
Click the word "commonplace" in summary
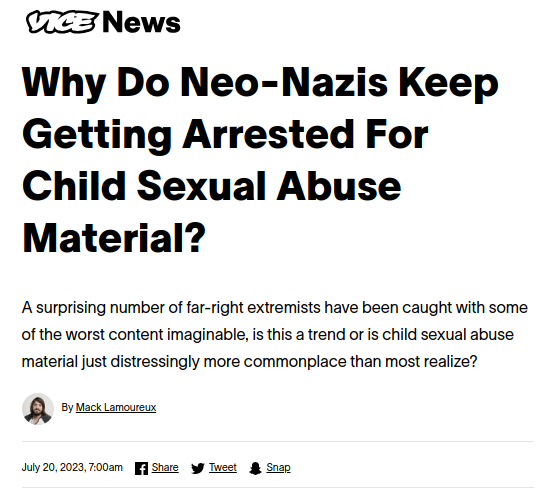point(295,361)
